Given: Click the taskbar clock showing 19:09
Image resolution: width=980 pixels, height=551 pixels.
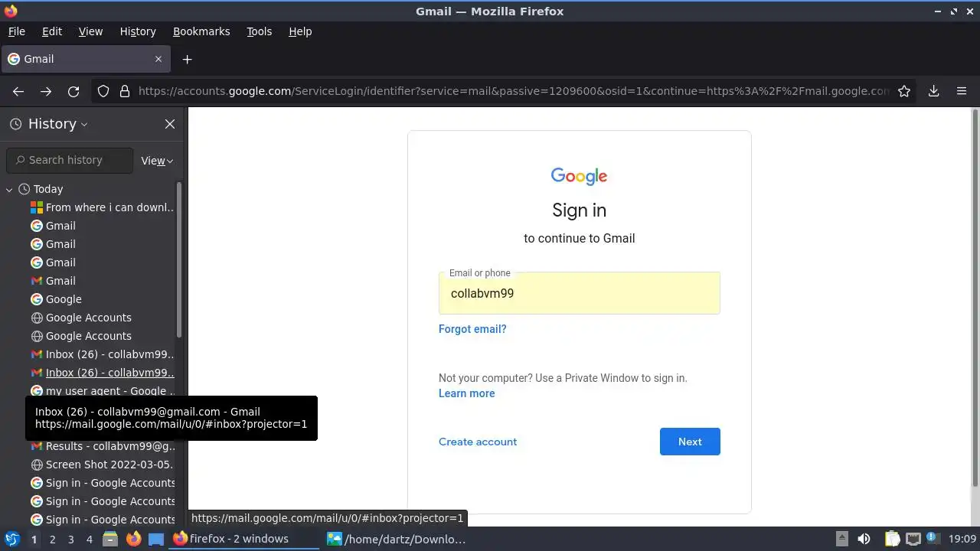Looking at the screenshot, I should pyautogui.click(x=962, y=539).
